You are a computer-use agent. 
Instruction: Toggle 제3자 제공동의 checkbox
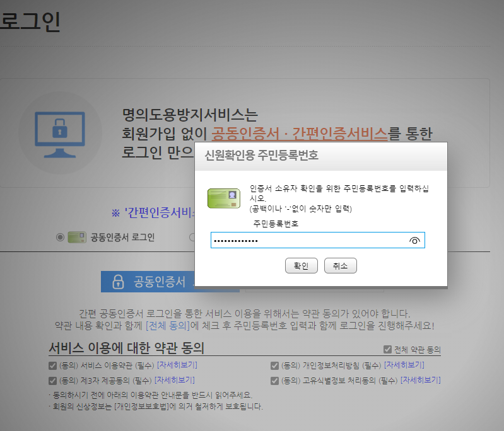coord(52,381)
